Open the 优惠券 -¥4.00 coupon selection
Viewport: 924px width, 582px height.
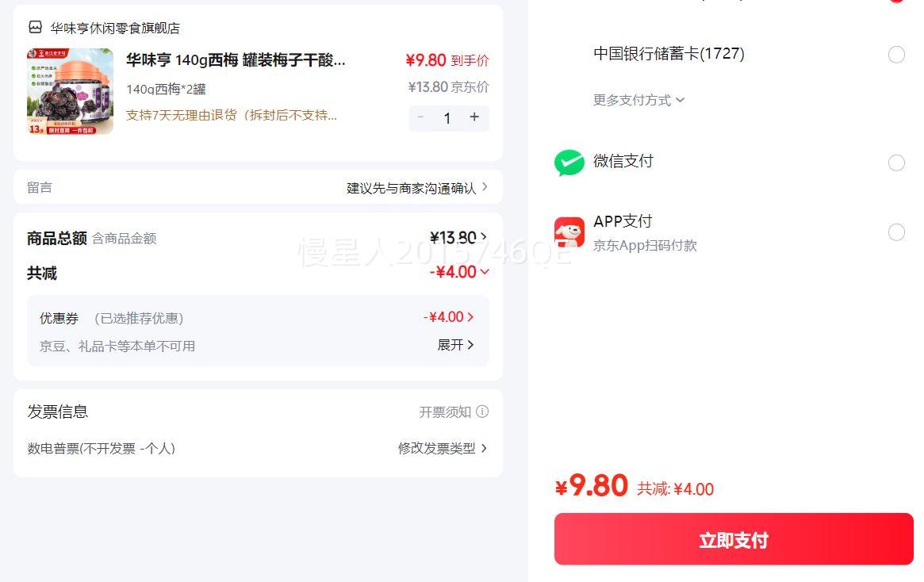coord(449,317)
